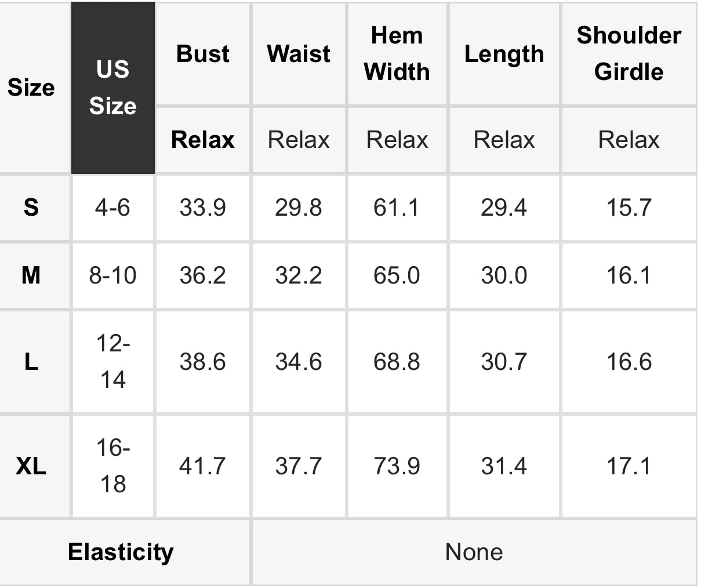Select the XL size row label

point(31,466)
